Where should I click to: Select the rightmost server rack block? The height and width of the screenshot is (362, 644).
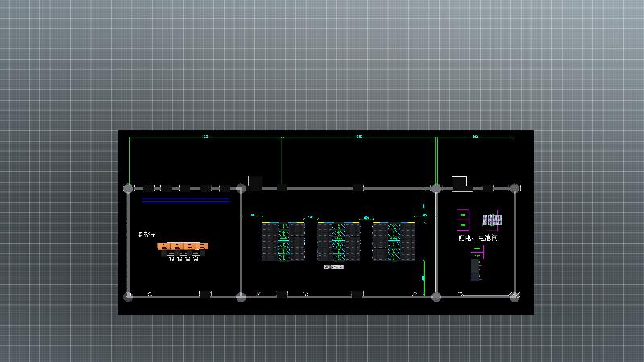394,241
